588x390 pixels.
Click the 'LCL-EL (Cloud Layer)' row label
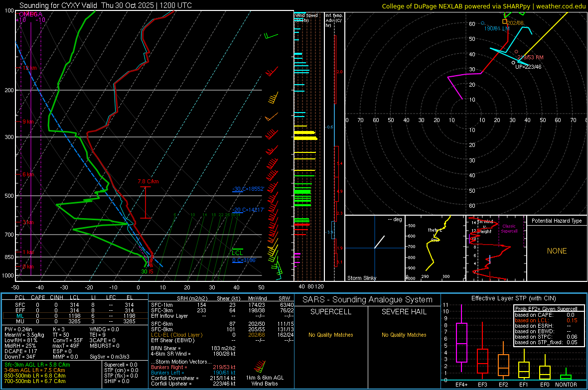[x=176, y=335]
